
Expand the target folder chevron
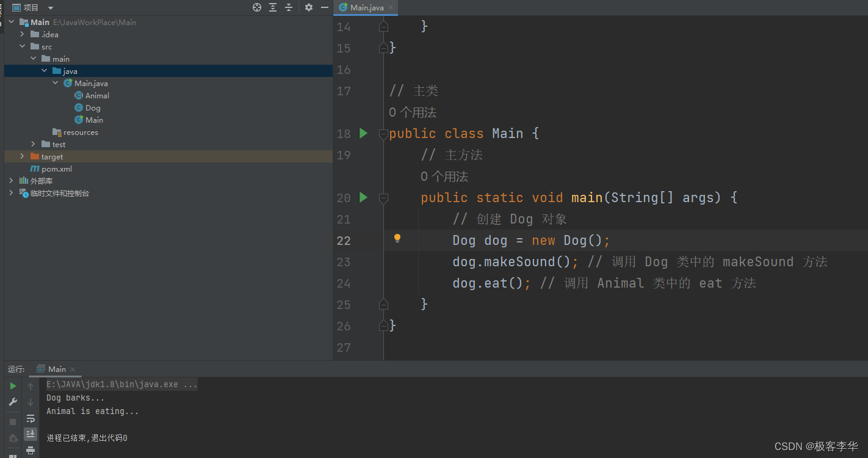pyautogui.click(x=23, y=156)
